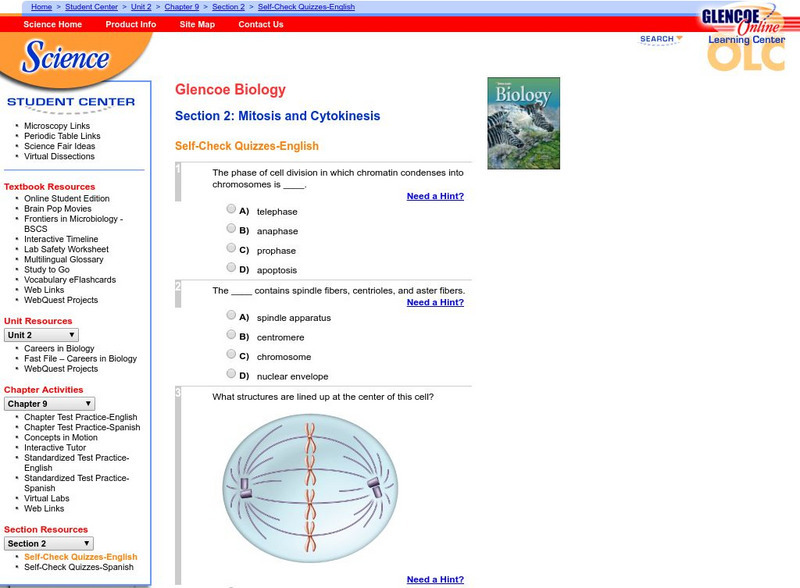Open Science Fair Ideas
This screenshot has height=588, width=800.
click(60, 146)
